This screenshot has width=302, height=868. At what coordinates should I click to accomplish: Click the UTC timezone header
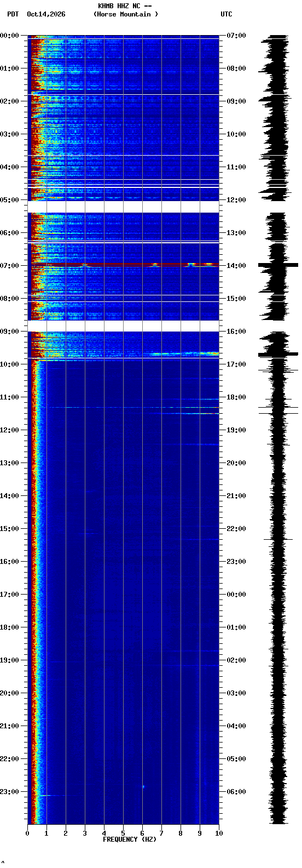coord(226,14)
